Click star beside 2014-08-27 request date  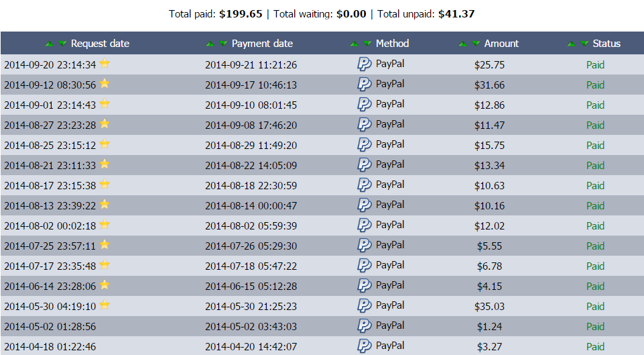coord(105,124)
